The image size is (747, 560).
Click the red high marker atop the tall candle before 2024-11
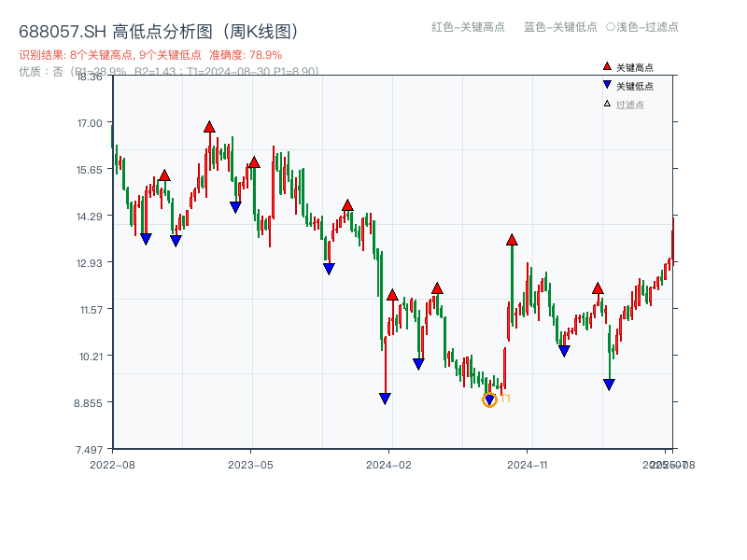[512, 240]
